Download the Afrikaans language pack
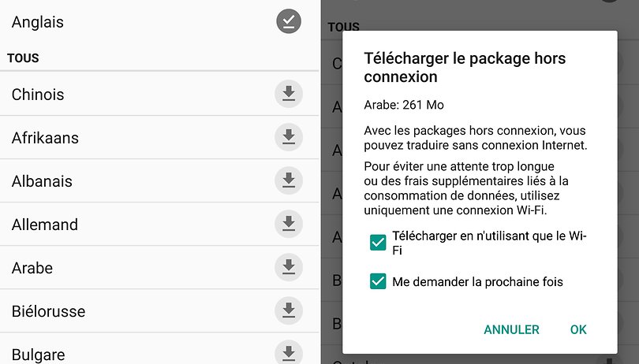The height and width of the screenshot is (364, 639). (x=289, y=137)
